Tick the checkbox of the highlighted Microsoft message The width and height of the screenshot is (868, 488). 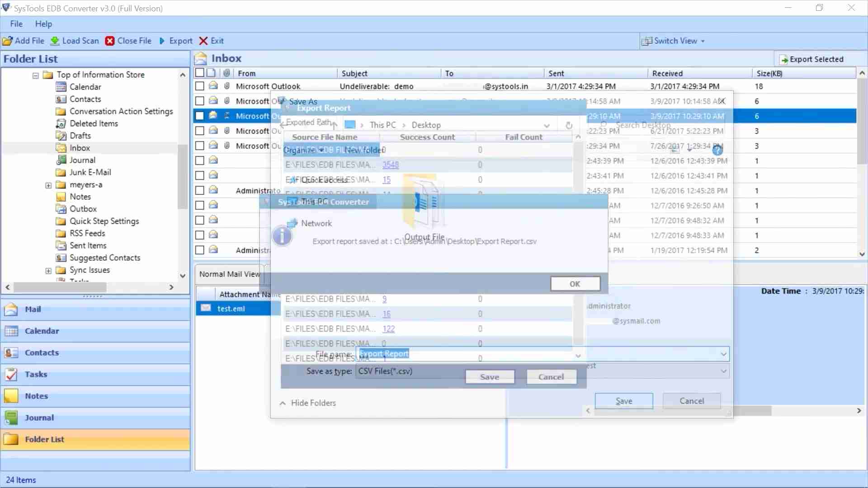pyautogui.click(x=199, y=116)
